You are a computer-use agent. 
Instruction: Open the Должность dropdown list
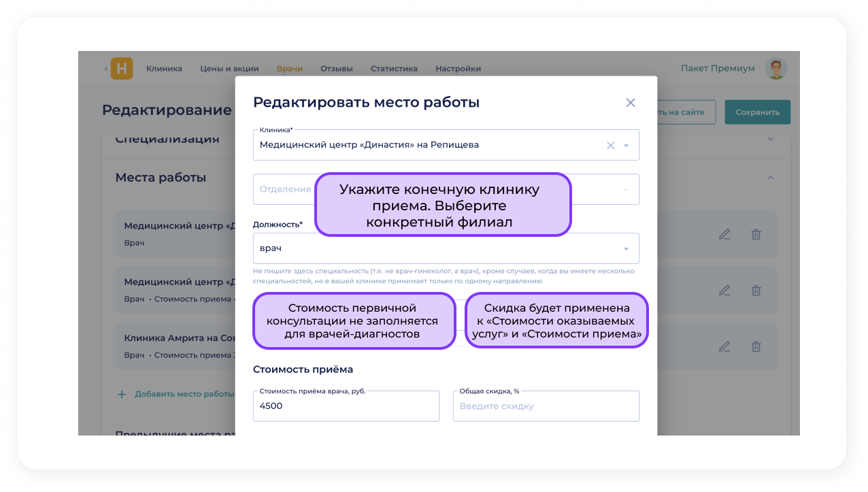(x=627, y=248)
